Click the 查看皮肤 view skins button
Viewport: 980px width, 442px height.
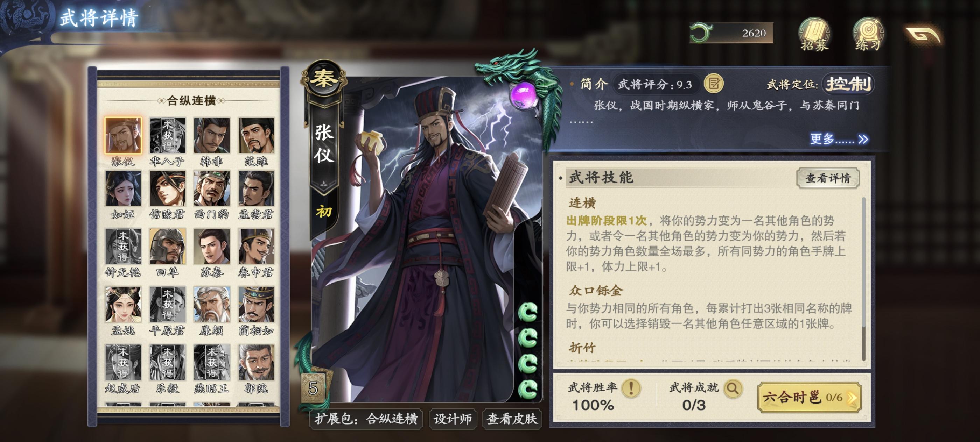pos(512,419)
